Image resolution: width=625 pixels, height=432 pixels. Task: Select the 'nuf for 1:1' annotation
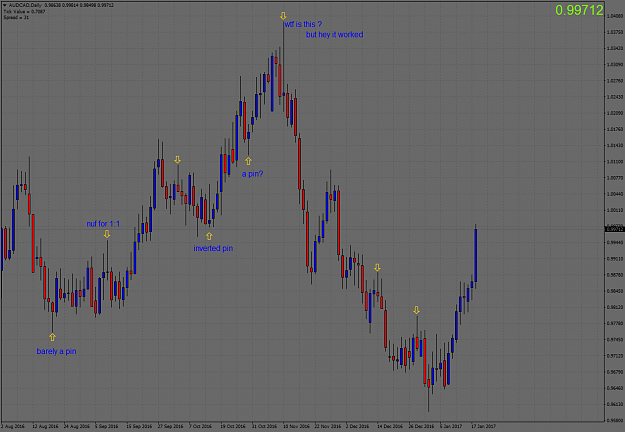(x=103, y=224)
